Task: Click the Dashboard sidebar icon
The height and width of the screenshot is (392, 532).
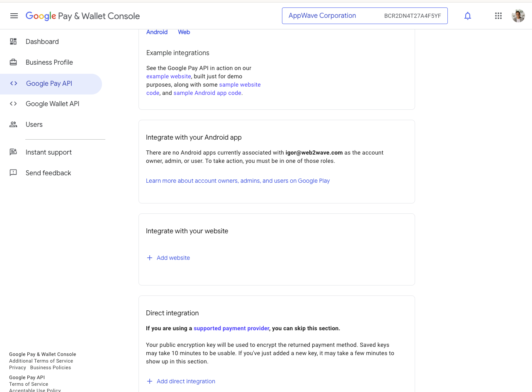Action: [x=13, y=41]
